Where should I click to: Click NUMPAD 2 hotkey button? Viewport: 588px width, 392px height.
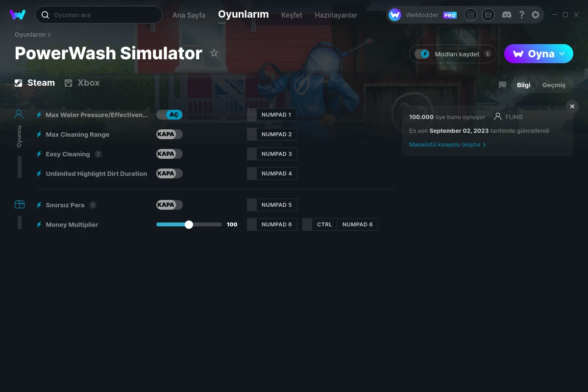coord(277,134)
